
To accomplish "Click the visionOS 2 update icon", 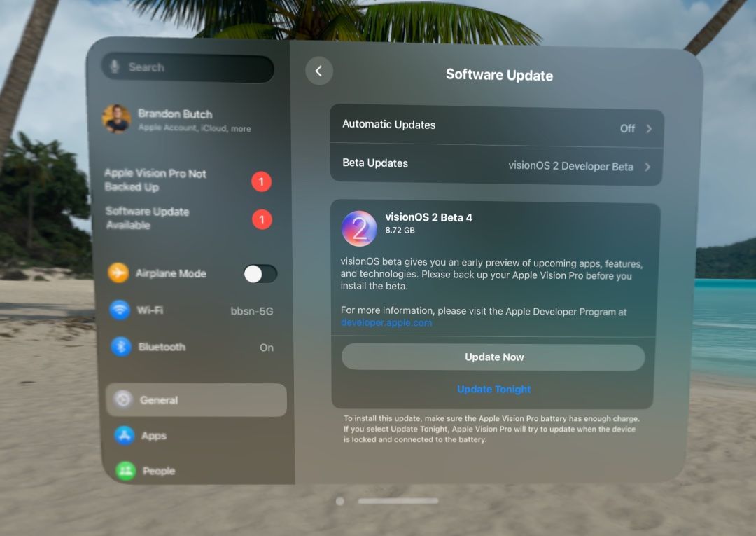I will (x=359, y=228).
